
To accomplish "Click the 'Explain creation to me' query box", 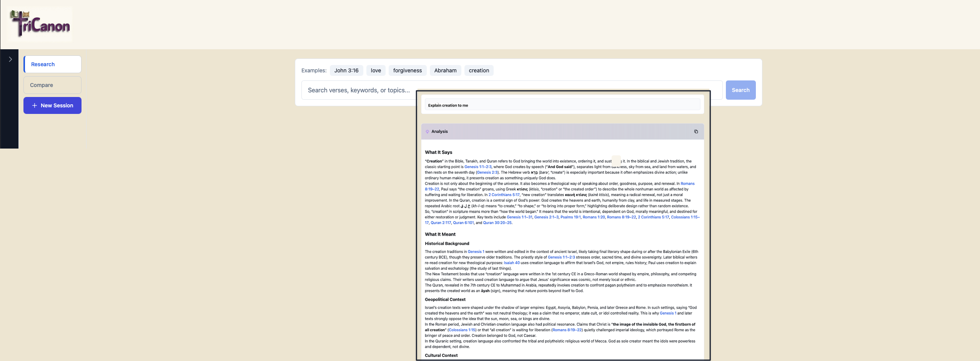I will [562, 105].
